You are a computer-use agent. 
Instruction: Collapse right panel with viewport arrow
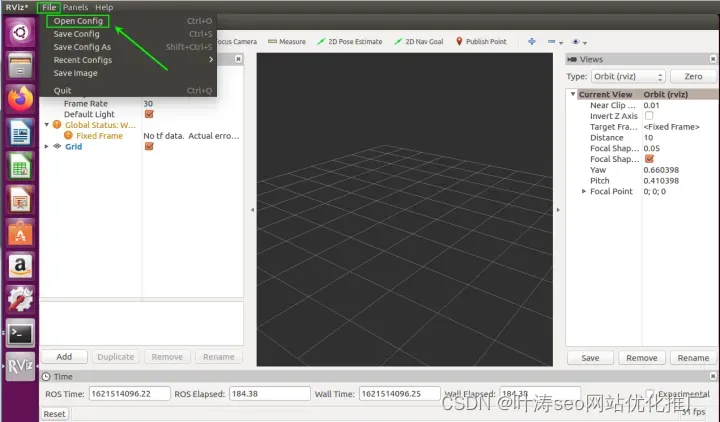point(558,210)
